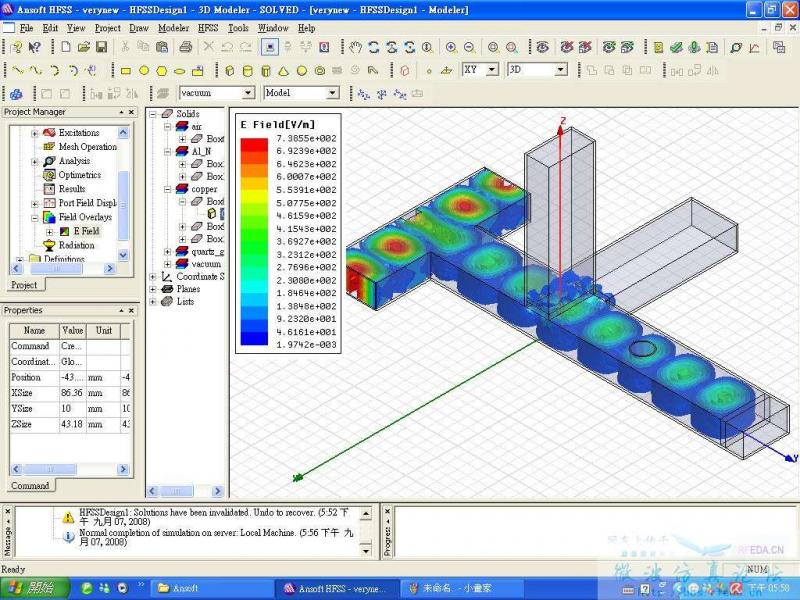Click the Draw Rectangle icon
Image resolution: width=800 pixels, height=600 pixels.
pyautogui.click(x=126, y=71)
